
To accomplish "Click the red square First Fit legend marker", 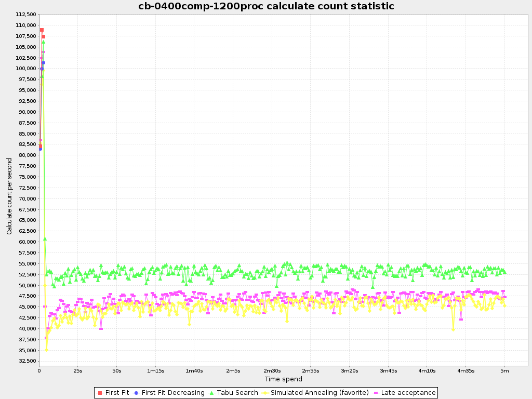I will [100, 393].
